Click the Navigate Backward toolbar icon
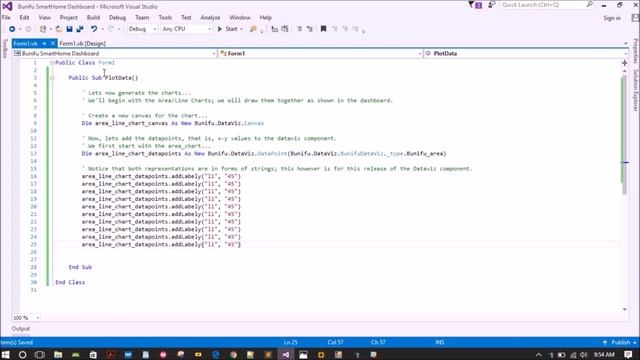 (12, 29)
